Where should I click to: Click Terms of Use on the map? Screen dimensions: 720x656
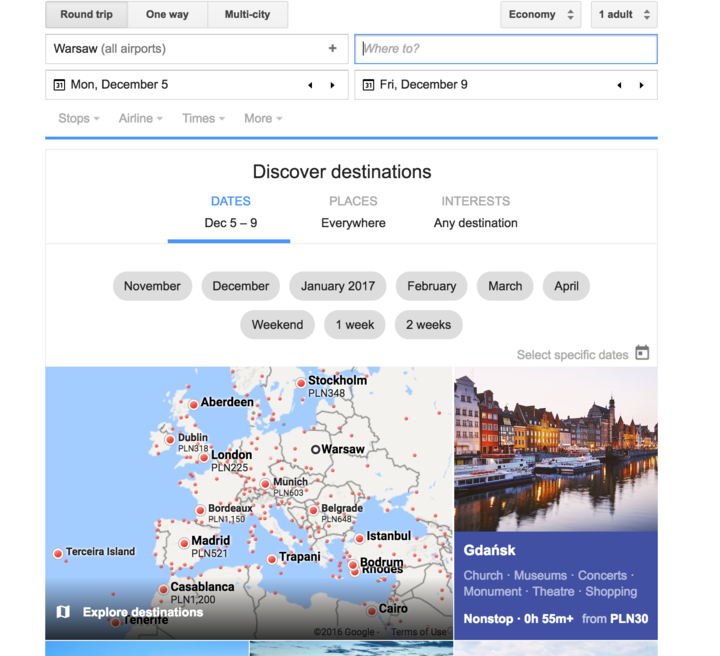(418, 632)
